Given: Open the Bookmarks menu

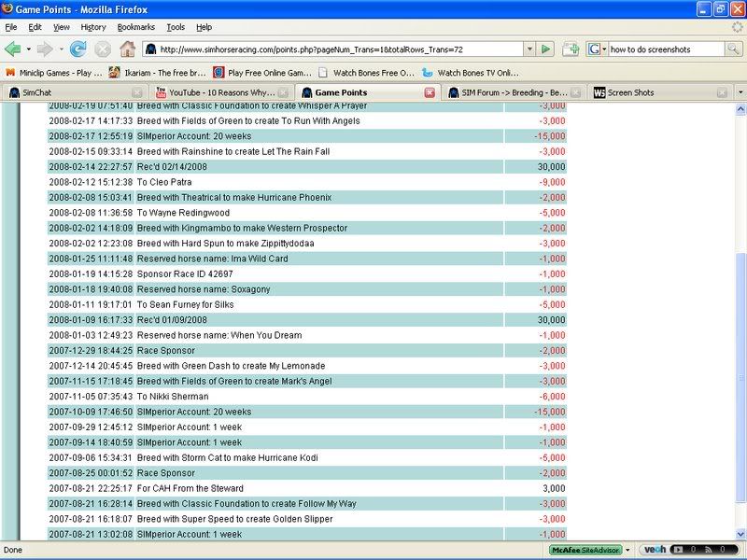Looking at the screenshot, I should pyautogui.click(x=135, y=27).
